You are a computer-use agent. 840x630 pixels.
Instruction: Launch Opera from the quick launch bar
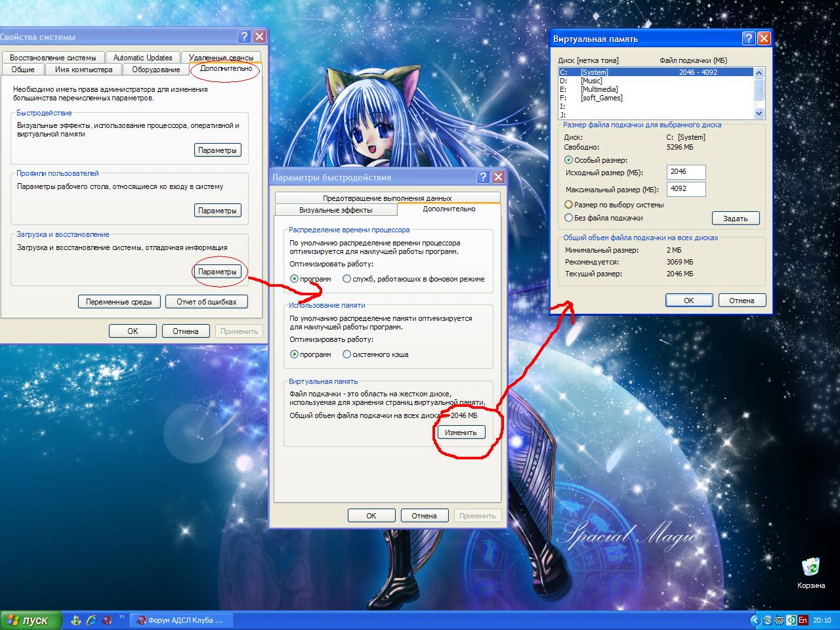click(x=107, y=619)
